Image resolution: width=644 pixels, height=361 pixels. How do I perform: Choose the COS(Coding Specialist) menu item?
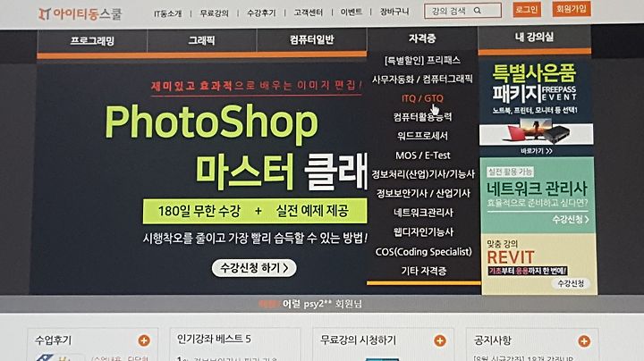[423, 251]
